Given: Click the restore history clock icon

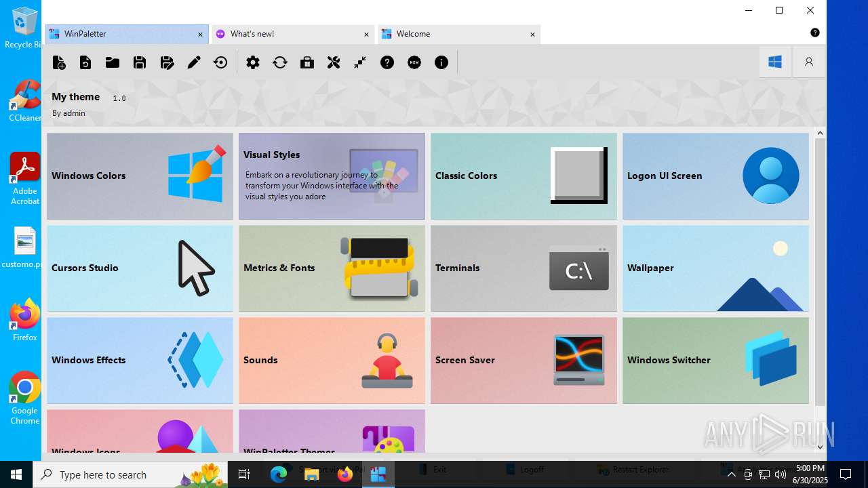Looking at the screenshot, I should (x=220, y=62).
